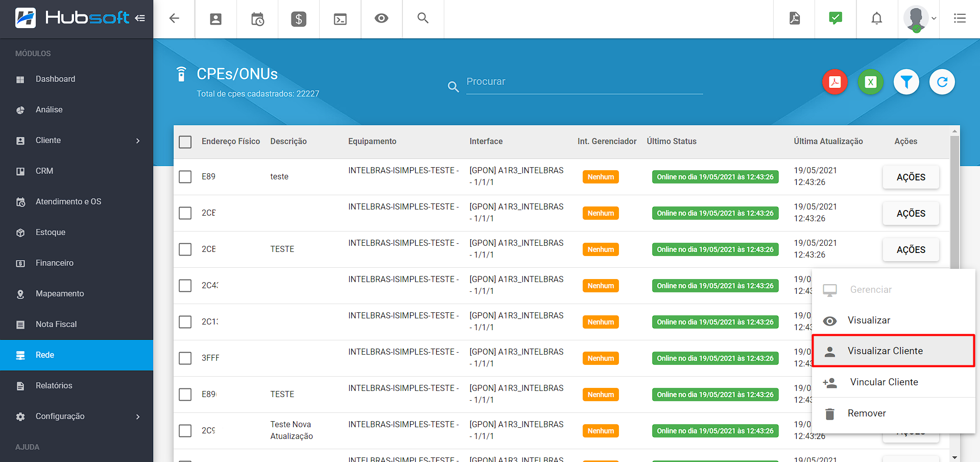Open the Análise module
The width and height of the screenshot is (980, 462).
tap(77, 110)
